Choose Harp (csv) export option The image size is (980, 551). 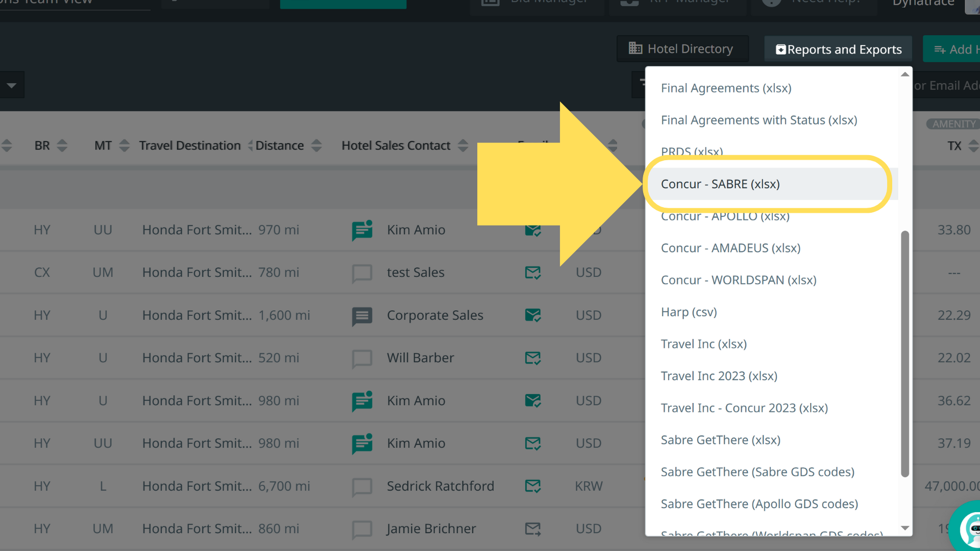[x=689, y=312]
